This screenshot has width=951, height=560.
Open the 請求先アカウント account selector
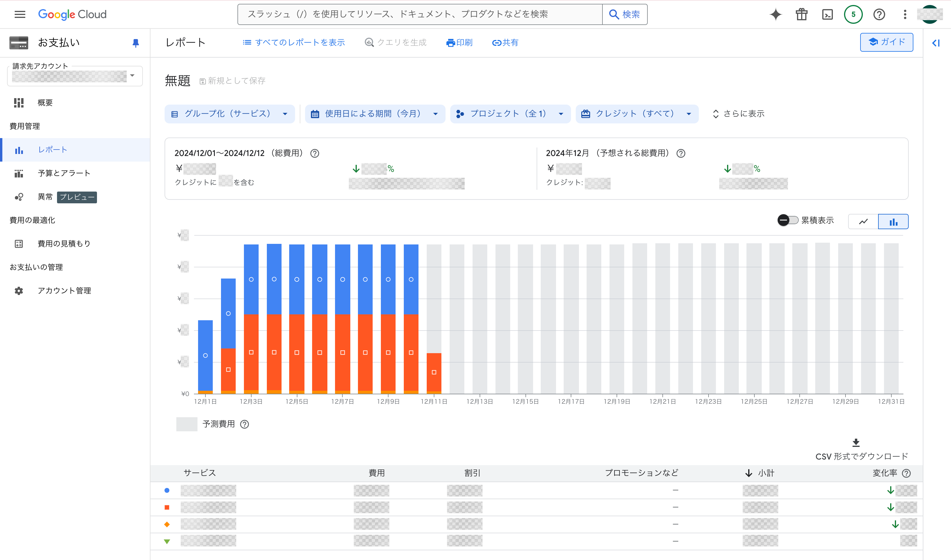click(75, 76)
